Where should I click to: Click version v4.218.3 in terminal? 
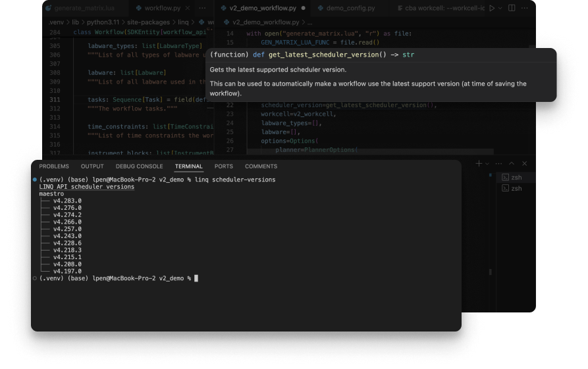(x=67, y=250)
